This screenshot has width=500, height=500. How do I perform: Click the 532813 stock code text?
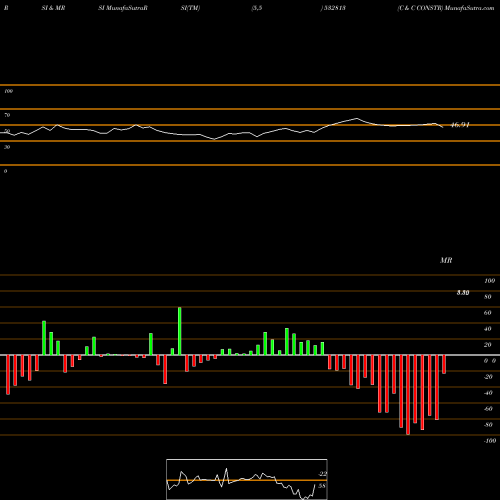point(335,8)
